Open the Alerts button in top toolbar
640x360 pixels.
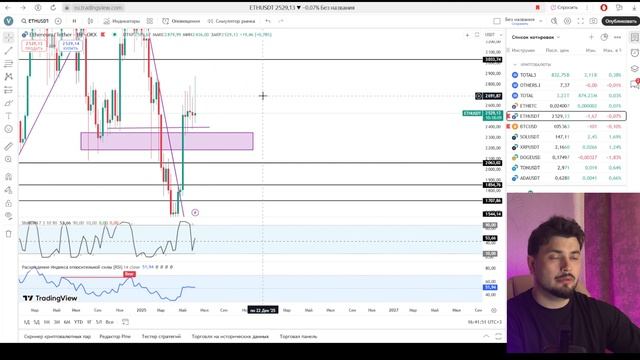pos(181,21)
